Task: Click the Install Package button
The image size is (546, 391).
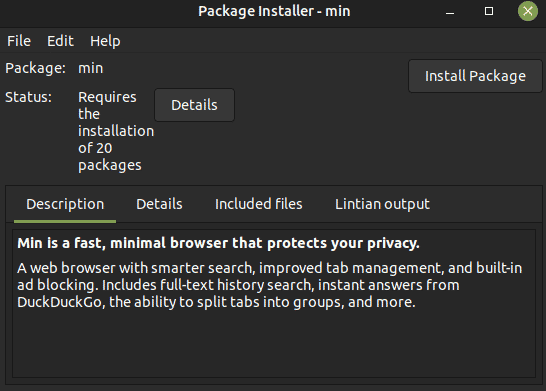Action: click(x=475, y=76)
